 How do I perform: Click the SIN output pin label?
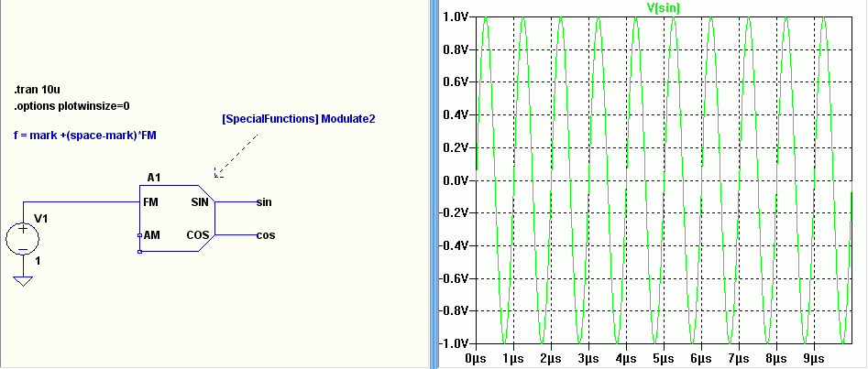200,202
